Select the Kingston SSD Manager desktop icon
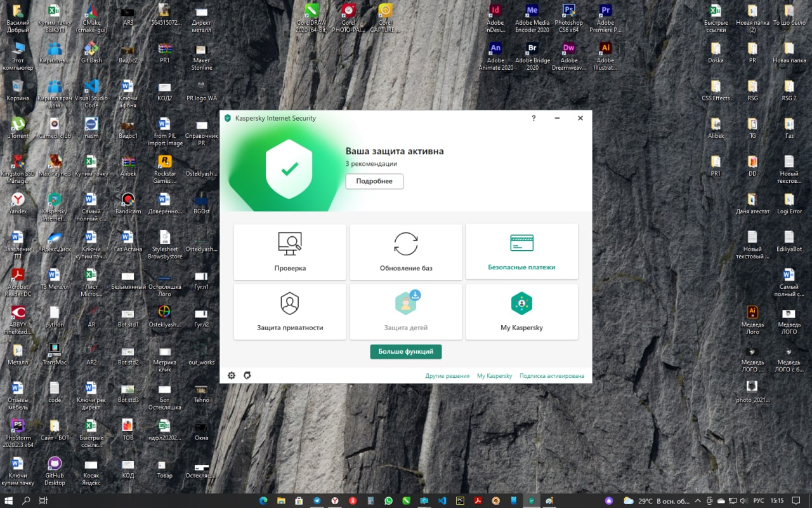Viewport: 812px width, 508px height. pos(18,169)
